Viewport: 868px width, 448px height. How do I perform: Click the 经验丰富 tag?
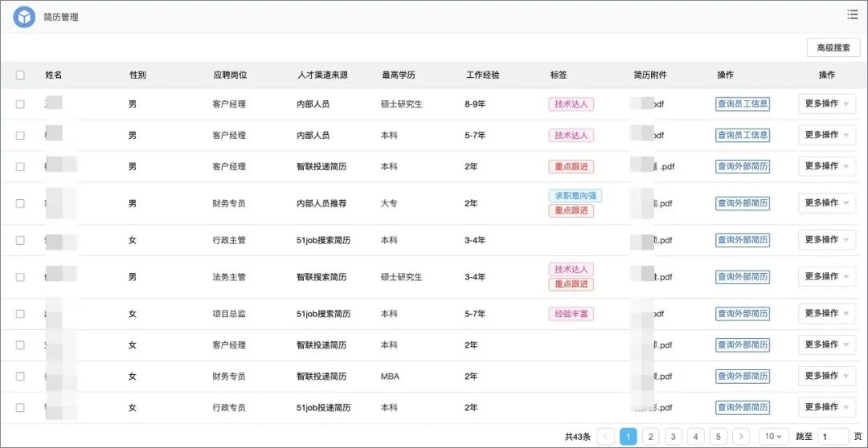click(x=571, y=314)
